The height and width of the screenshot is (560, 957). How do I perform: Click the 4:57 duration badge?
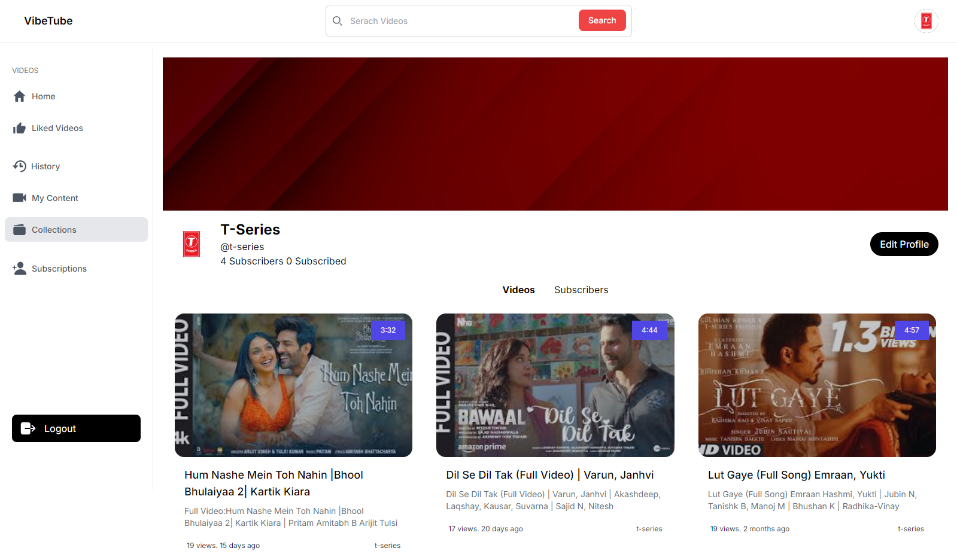coord(912,330)
